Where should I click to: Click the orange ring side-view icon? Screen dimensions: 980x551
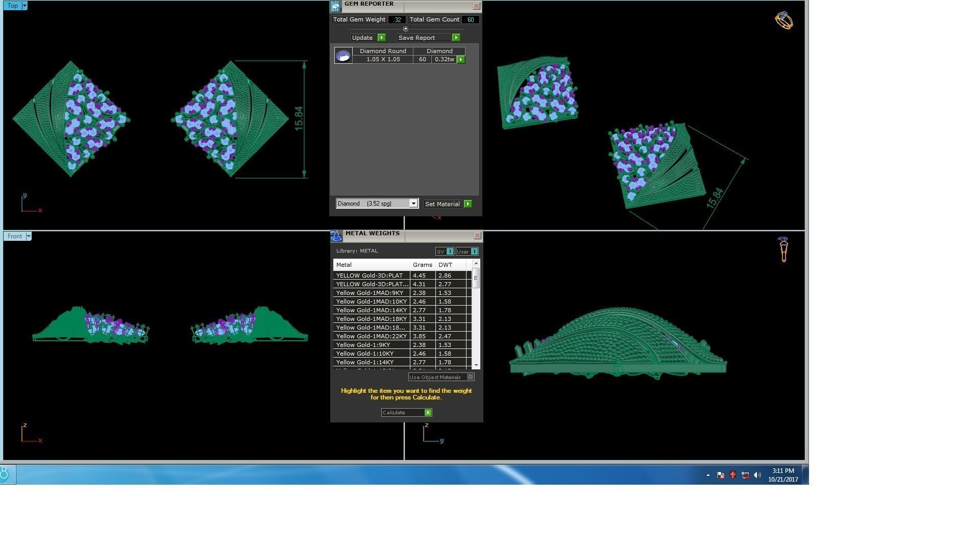783,249
